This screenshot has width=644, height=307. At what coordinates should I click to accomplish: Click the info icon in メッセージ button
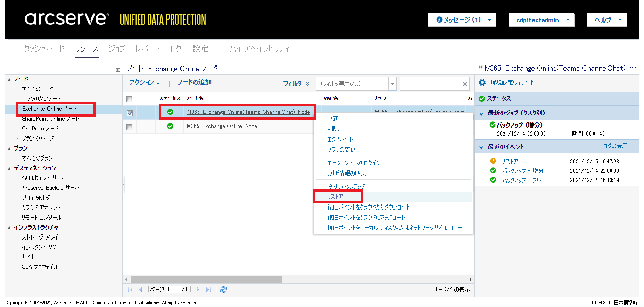(x=439, y=20)
